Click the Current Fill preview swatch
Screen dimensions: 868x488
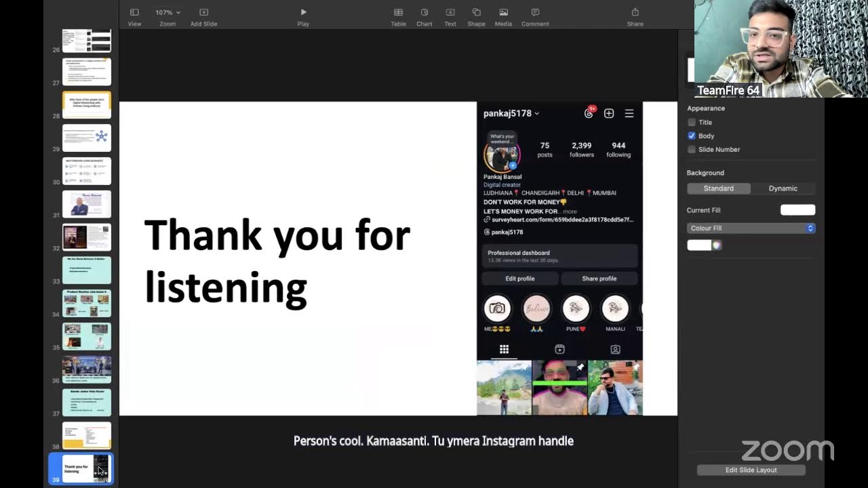click(797, 210)
